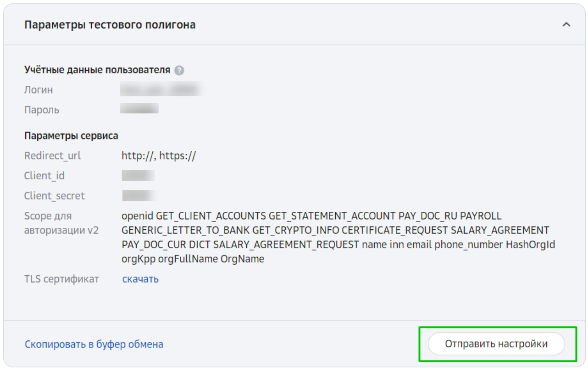588x371 pixels.
Task: Click the TLS сертификат label
Action: coord(61,279)
